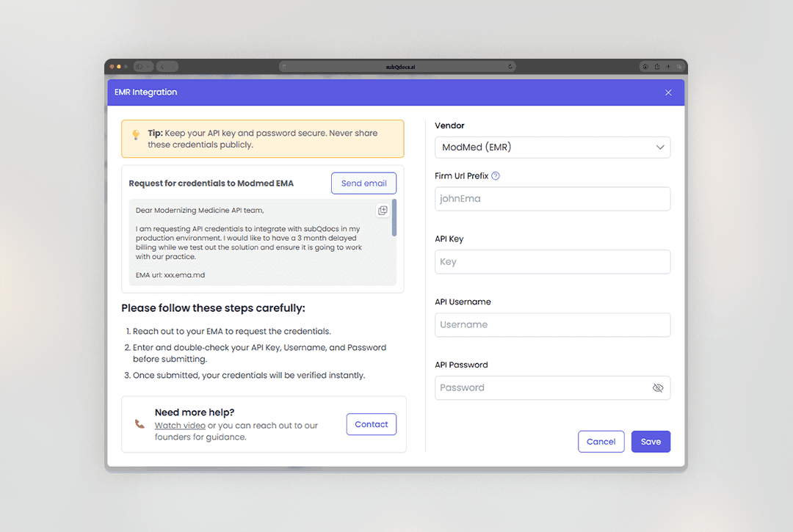Image resolution: width=793 pixels, height=532 pixels.
Task: Close the EMR Integration dialog with X
Action: (668, 92)
